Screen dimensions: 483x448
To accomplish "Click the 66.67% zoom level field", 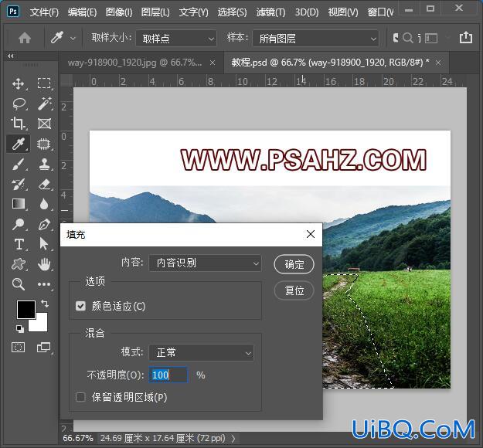I will (x=78, y=438).
